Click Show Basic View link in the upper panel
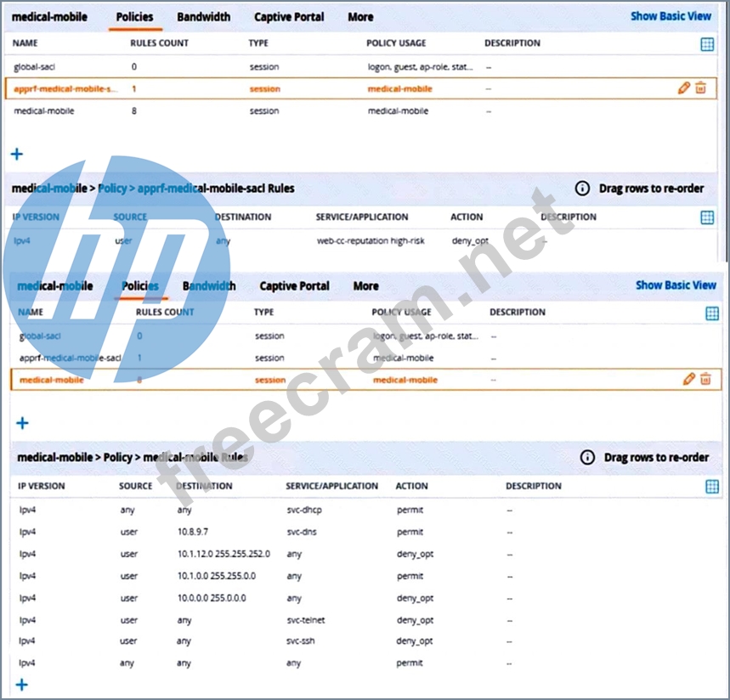 [671, 16]
